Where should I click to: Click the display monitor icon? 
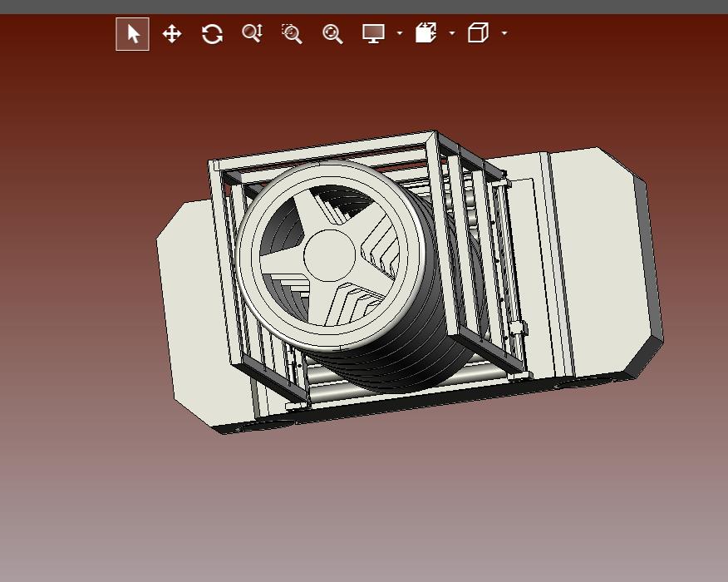click(373, 33)
